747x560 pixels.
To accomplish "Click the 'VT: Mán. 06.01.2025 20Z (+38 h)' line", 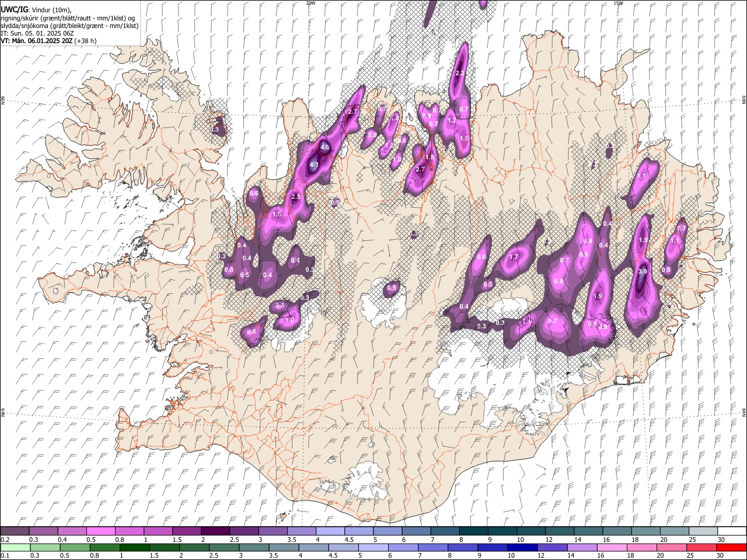I will pos(48,41).
